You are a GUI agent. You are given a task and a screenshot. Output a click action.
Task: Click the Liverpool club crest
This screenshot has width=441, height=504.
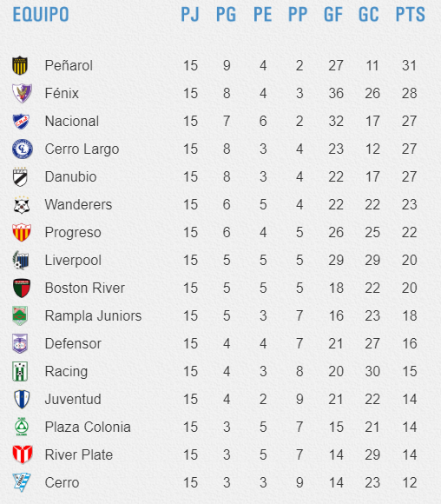[21, 260]
